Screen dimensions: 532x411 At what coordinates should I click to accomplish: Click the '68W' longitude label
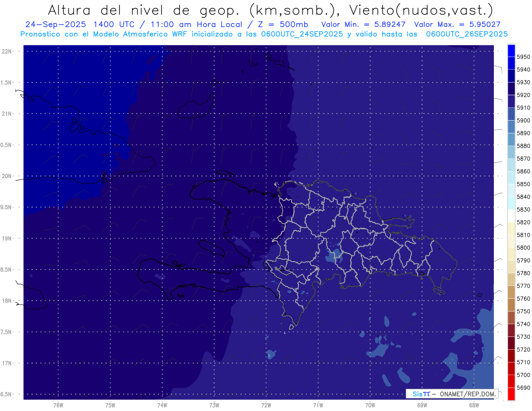(x=473, y=405)
